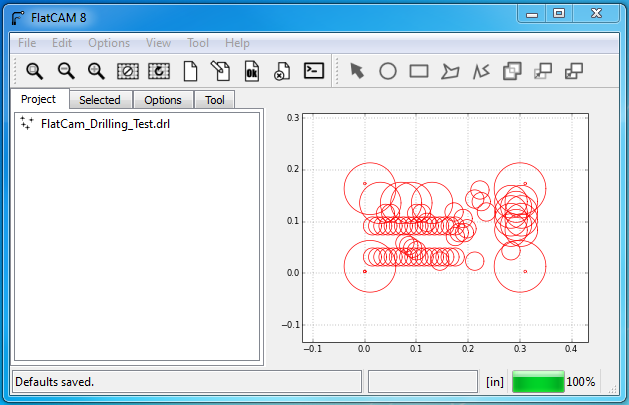This screenshot has width=629, height=405.
Task: Click the Zoom Out magnifier icon
Action: pos(66,71)
